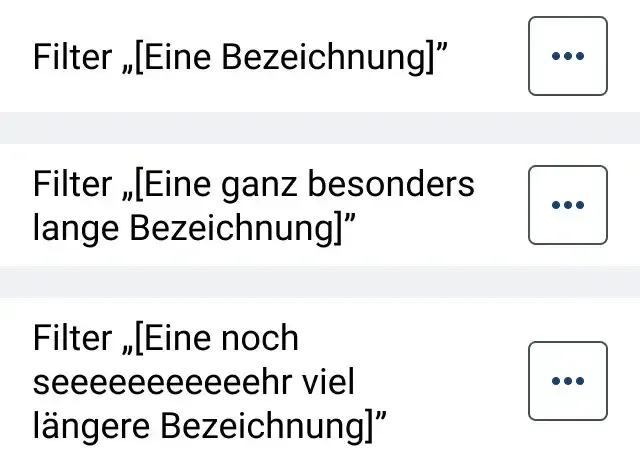Screen dimensions: 640x464
Task: Click the first filter's ellipsis button
Action: coord(568,56)
